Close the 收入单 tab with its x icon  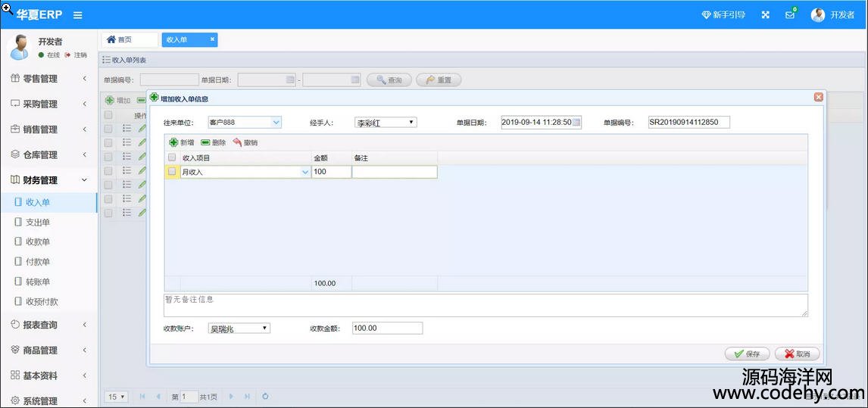[x=212, y=39]
